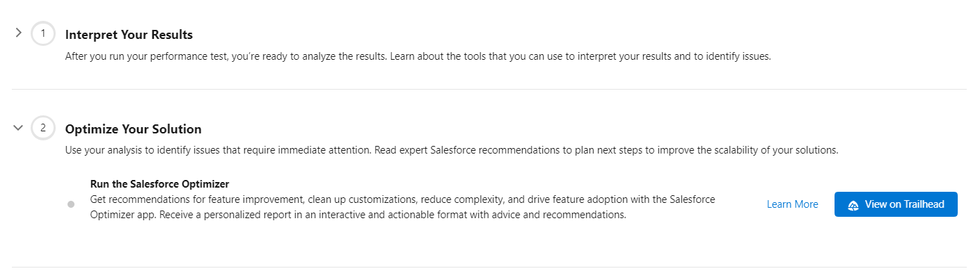Click the divider line below the Optimizer description
This screenshot has height=271, width=980.
[489, 267]
